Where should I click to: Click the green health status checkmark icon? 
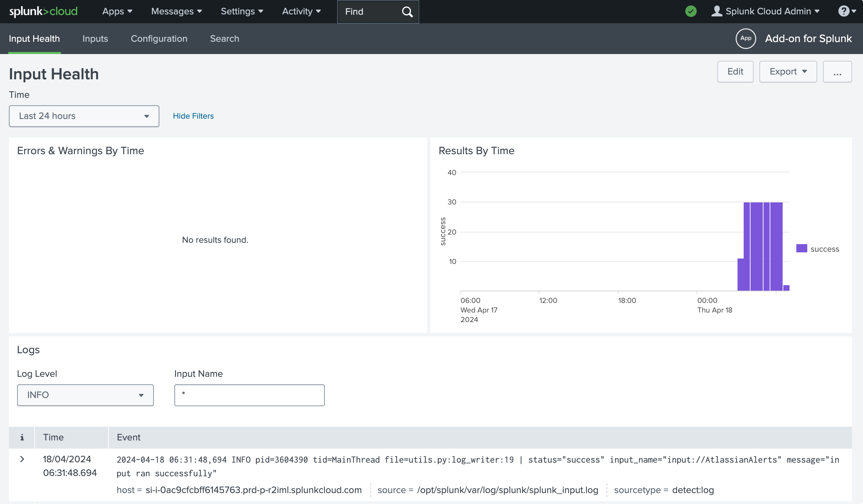[691, 11]
